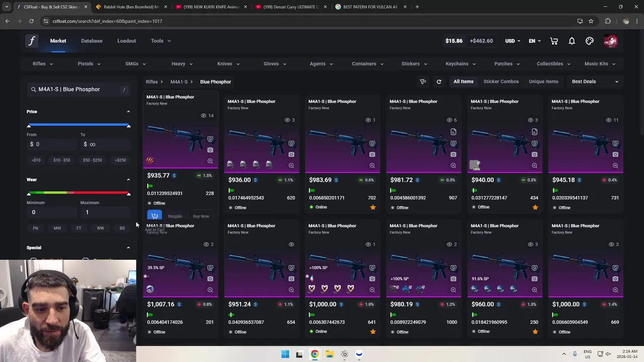
Task: Toggle the >$250 price chip
Action: click(x=120, y=160)
